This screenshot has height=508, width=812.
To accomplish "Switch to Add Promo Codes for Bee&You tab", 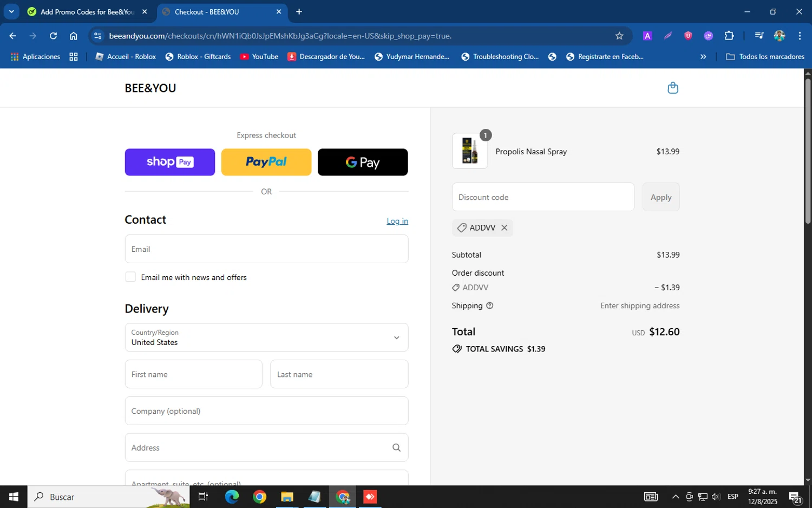I will click(x=87, y=11).
